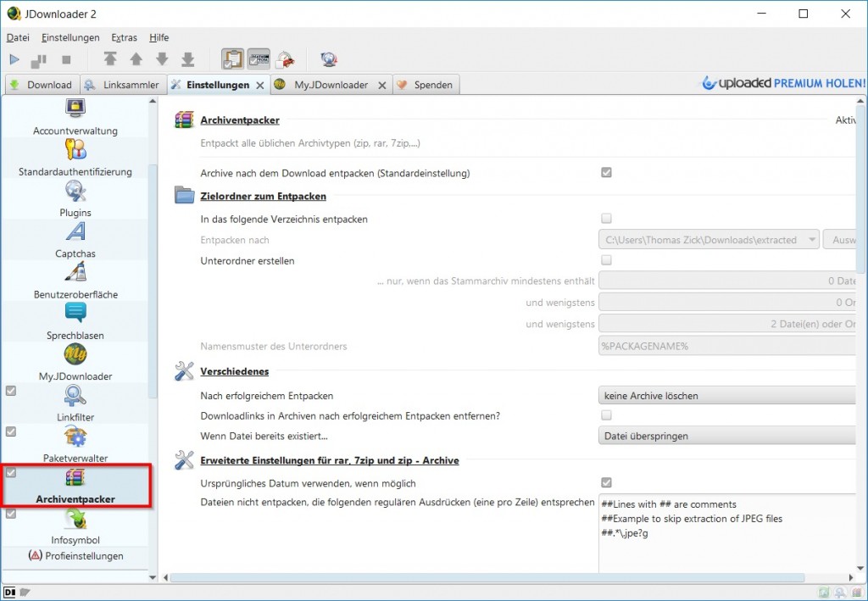The image size is (868, 601).
Task: Click the Start downloads play icon
Action: coord(14,59)
